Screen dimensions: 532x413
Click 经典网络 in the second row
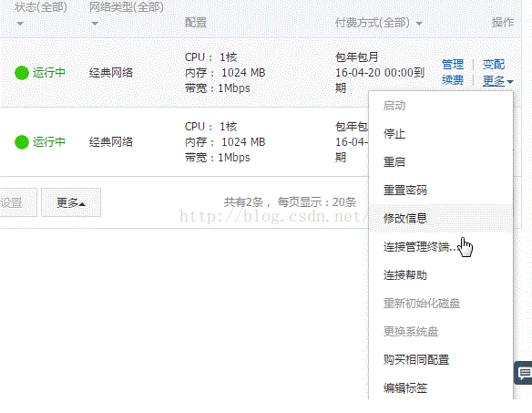tap(110, 142)
